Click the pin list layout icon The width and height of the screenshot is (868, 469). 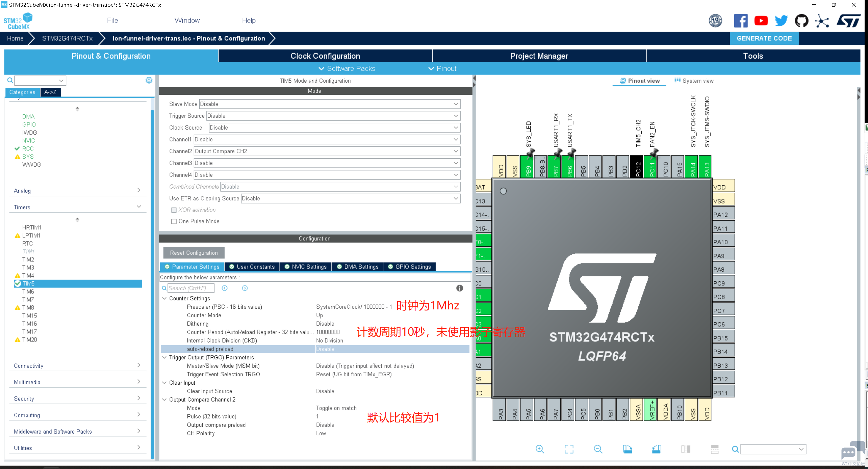(715, 449)
